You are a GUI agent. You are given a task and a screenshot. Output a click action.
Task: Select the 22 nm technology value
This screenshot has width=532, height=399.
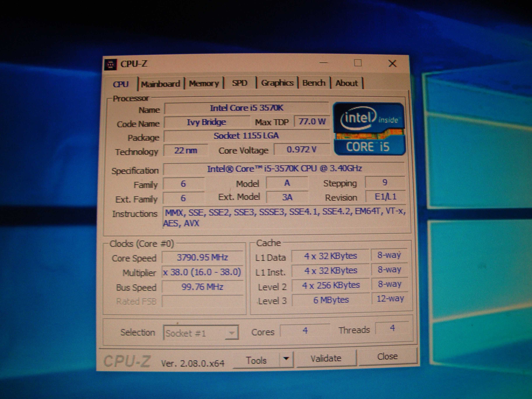tap(186, 150)
